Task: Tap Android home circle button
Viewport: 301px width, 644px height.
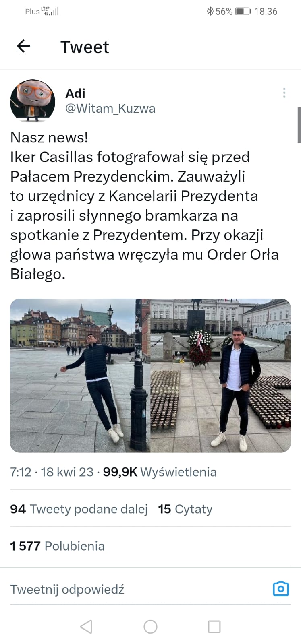Action: [150, 626]
